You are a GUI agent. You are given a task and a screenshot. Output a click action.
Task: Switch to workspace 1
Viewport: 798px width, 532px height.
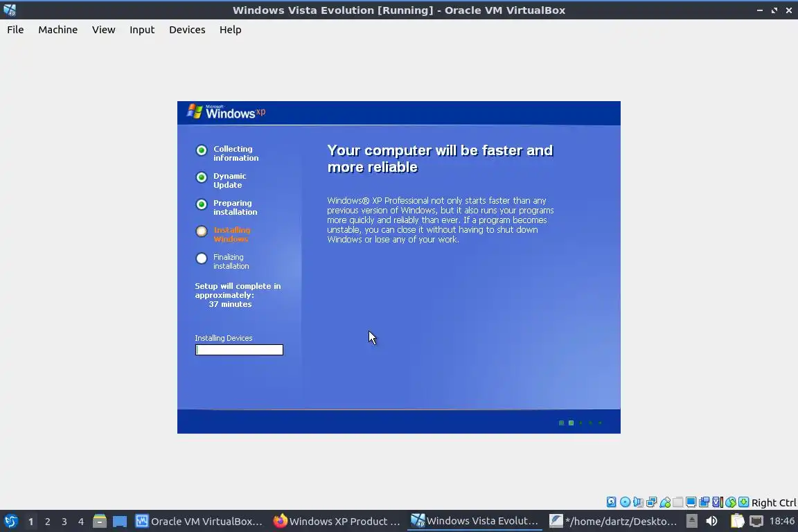31,522
